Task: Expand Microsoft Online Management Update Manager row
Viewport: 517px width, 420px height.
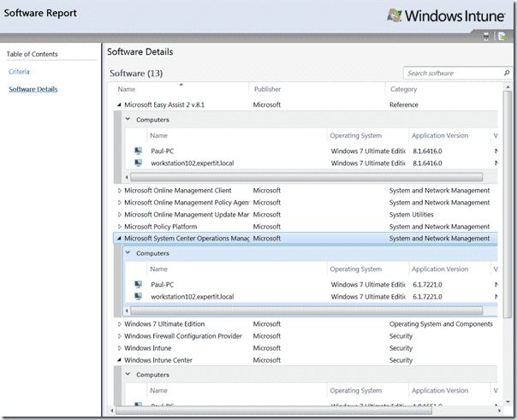Action: 119,215
